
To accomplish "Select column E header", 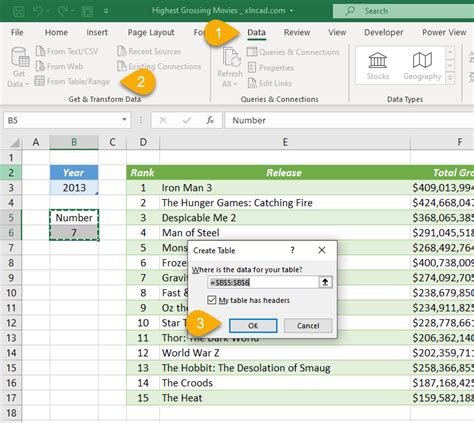I will pyautogui.click(x=285, y=142).
